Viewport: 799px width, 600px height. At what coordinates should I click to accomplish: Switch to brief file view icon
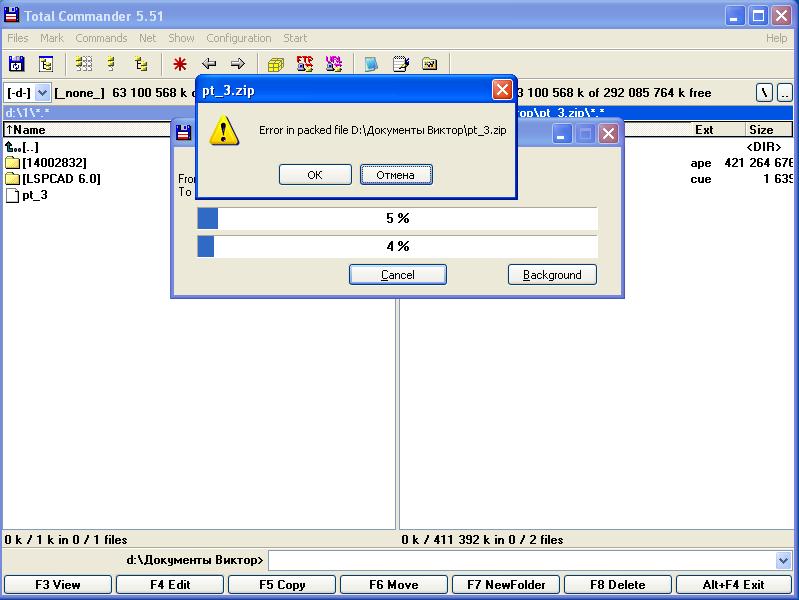pyautogui.click(x=84, y=64)
